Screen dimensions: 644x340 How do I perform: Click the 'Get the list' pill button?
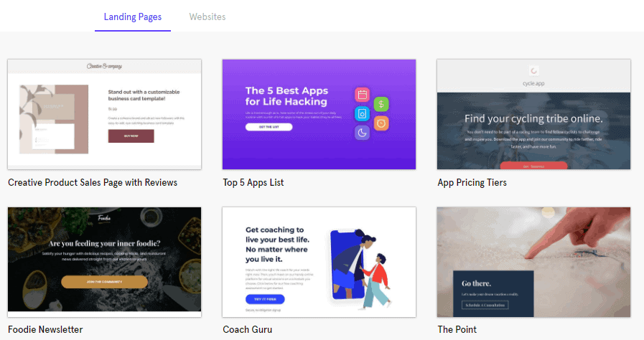tap(269, 127)
